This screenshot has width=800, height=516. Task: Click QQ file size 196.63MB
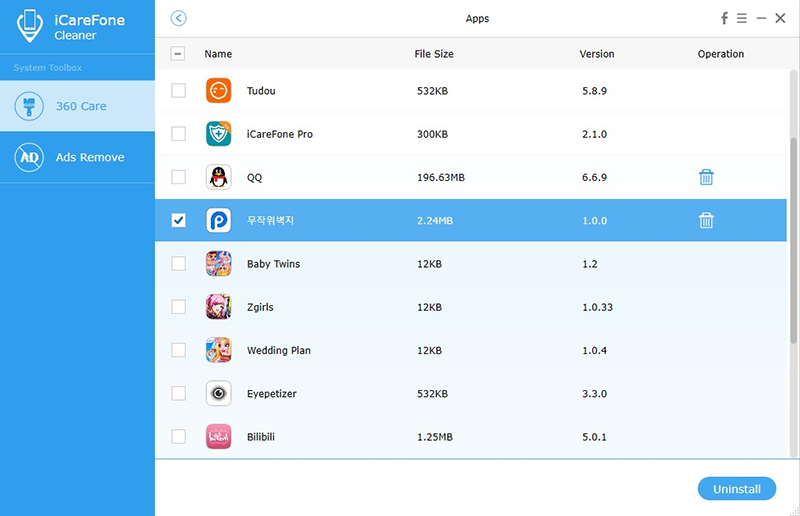[441, 177]
